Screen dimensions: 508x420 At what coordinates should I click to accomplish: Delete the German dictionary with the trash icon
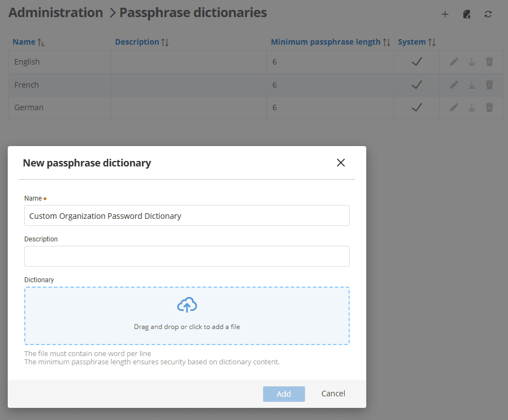tap(489, 107)
